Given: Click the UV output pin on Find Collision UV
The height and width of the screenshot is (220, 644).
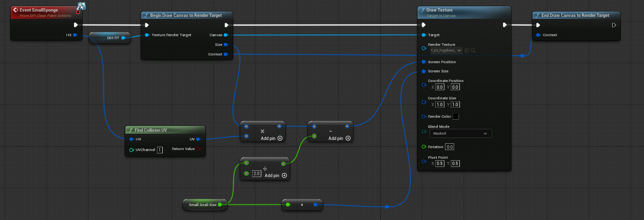Looking at the screenshot, I should pos(198,139).
